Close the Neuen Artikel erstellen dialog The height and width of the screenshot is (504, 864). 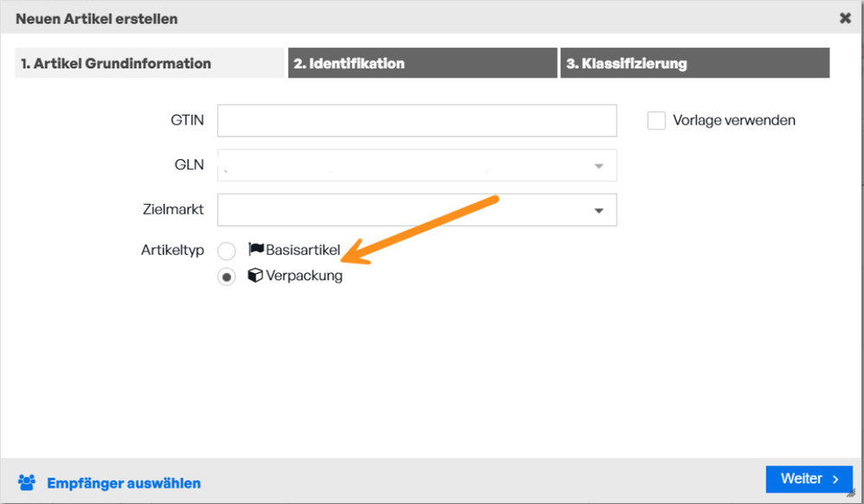[845, 18]
